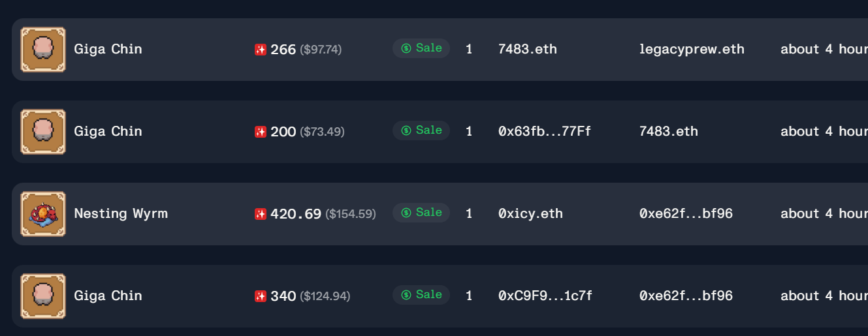Open seller address 0x63fb...77Ff
The image size is (868, 336).
545,132
